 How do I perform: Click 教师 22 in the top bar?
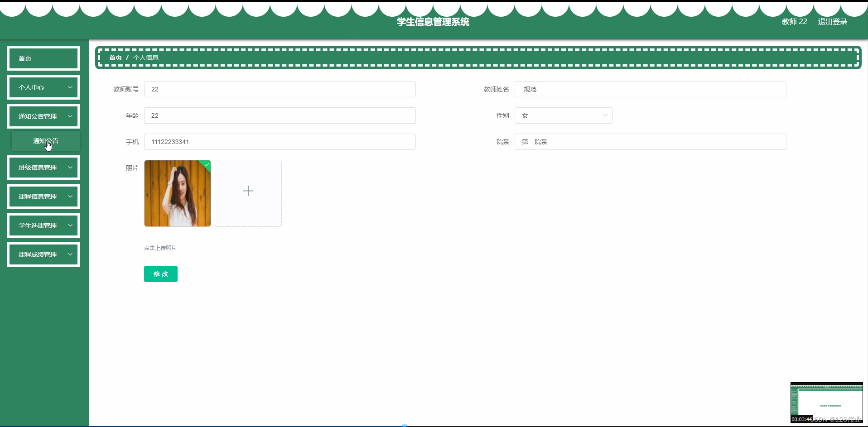click(x=794, y=21)
